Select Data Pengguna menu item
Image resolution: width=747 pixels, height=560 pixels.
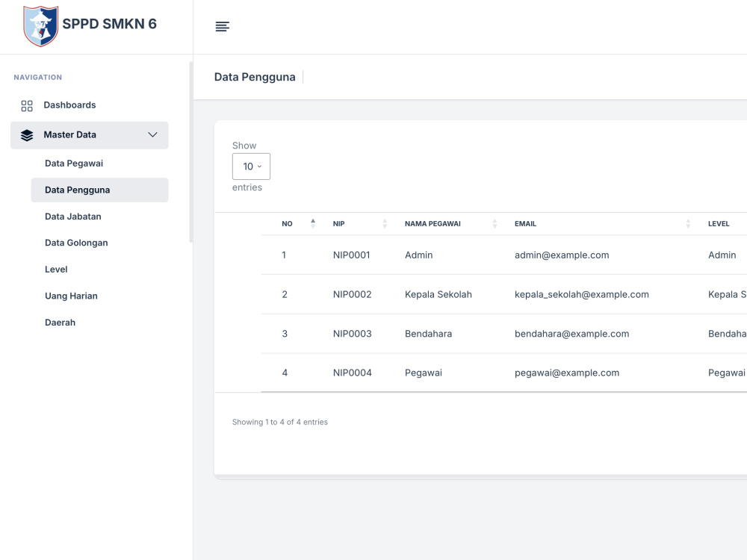[x=99, y=190]
